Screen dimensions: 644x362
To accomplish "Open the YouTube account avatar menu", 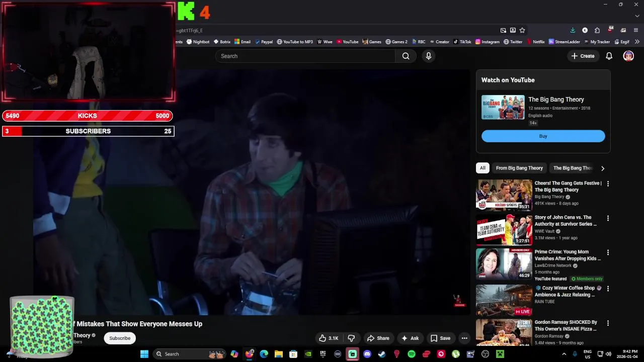I will [628, 56].
